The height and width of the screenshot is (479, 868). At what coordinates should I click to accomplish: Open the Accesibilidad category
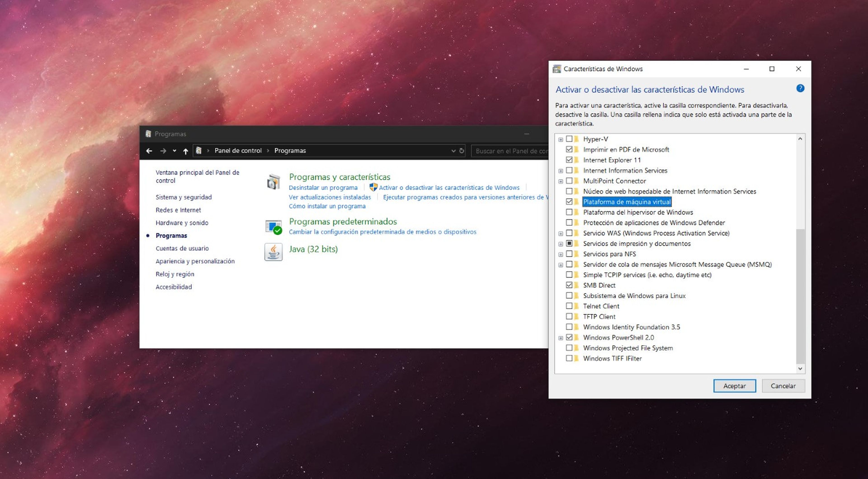174,287
